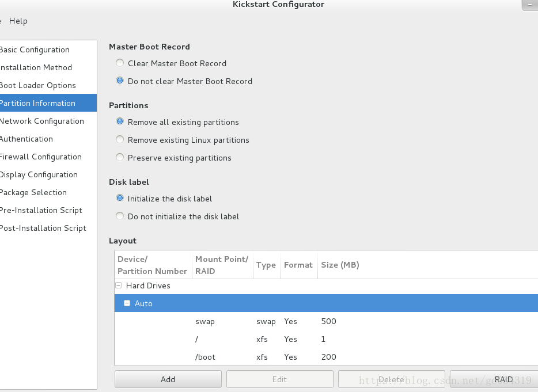Click the 500 size value of swap
Screen dimensions: 538x392
tap(329, 321)
